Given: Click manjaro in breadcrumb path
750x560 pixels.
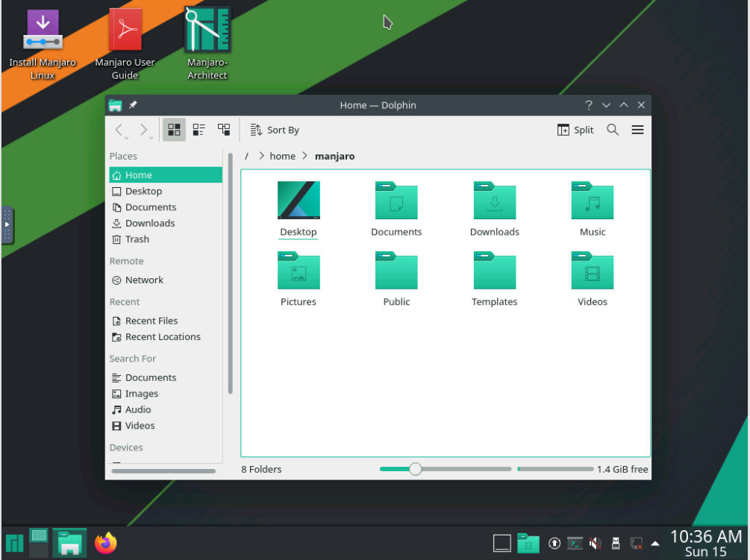Looking at the screenshot, I should pos(334,157).
